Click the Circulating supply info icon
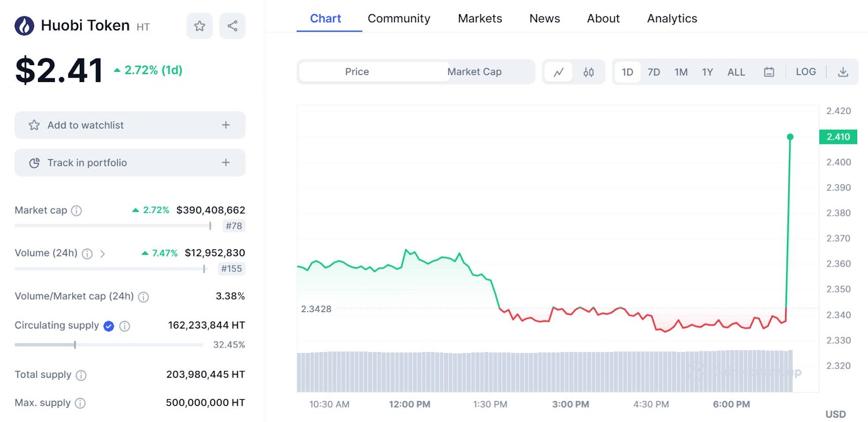 pyautogui.click(x=125, y=326)
